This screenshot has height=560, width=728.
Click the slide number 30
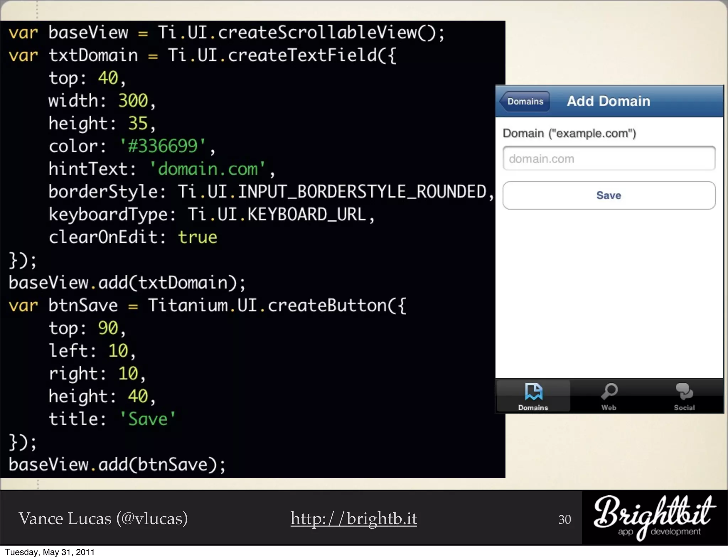pyautogui.click(x=564, y=519)
